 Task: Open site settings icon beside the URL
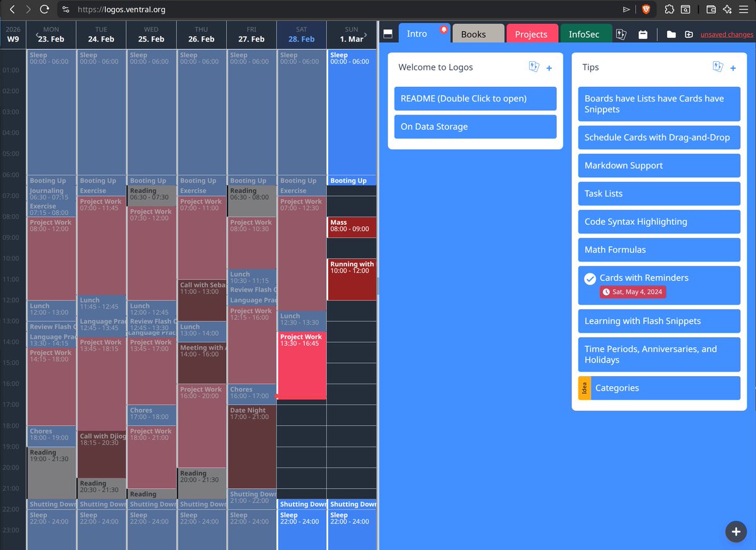tap(66, 9)
